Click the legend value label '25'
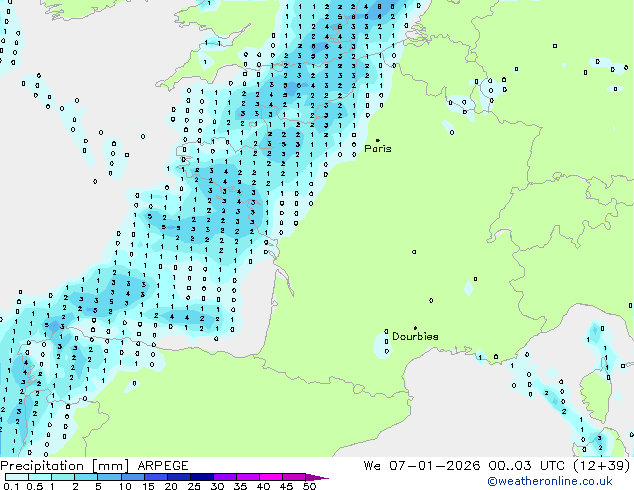This screenshot has height=490, width=634. pyautogui.click(x=194, y=486)
